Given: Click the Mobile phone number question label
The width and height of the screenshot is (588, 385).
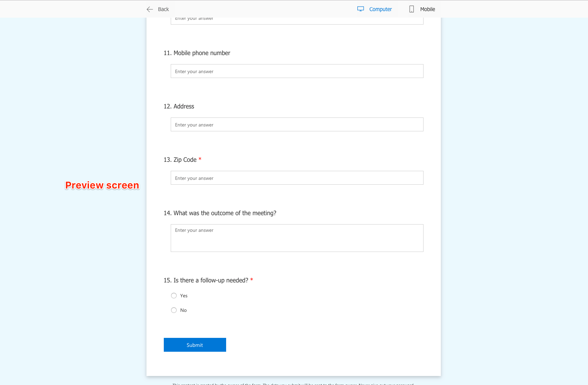Looking at the screenshot, I should click(x=197, y=53).
